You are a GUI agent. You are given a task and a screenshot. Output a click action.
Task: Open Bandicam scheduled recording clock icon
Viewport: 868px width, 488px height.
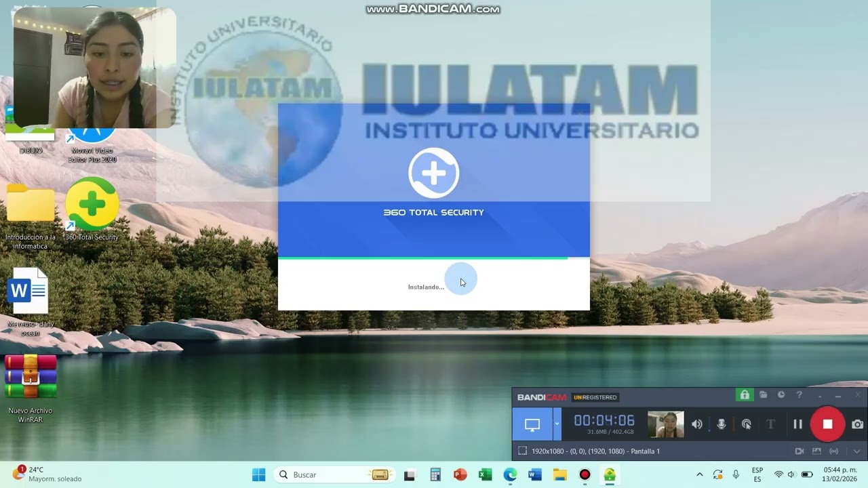click(x=781, y=395)
